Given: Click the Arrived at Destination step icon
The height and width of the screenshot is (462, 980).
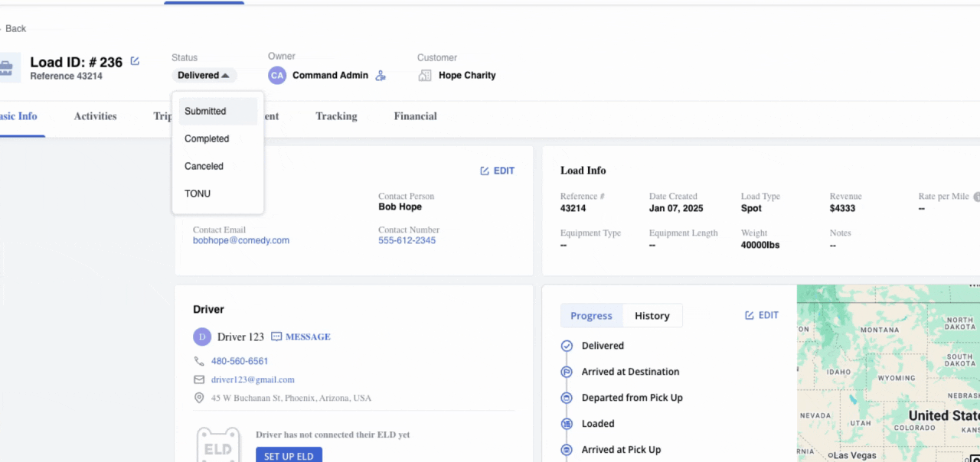Looking at the screenshot, I should (567, 372).
